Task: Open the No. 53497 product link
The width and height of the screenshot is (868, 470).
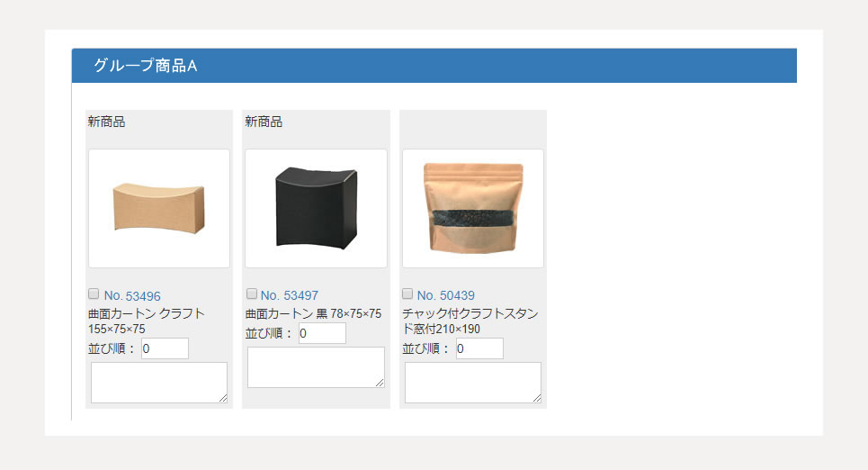Action: pos(290,295)
